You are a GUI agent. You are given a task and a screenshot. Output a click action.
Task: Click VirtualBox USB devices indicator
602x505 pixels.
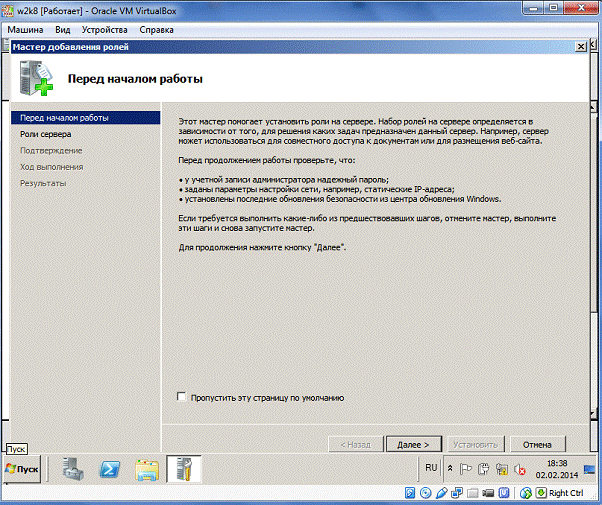click(441, 493)
